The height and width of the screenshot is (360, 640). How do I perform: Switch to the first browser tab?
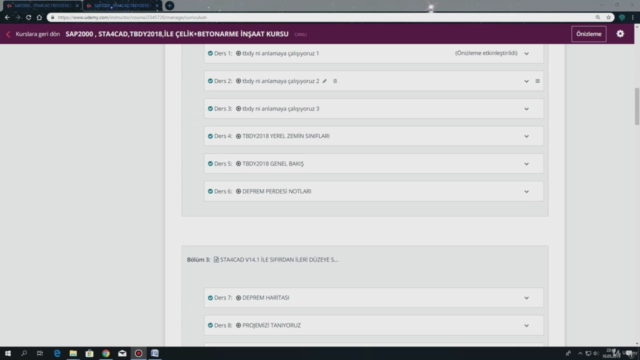(42, 6)
